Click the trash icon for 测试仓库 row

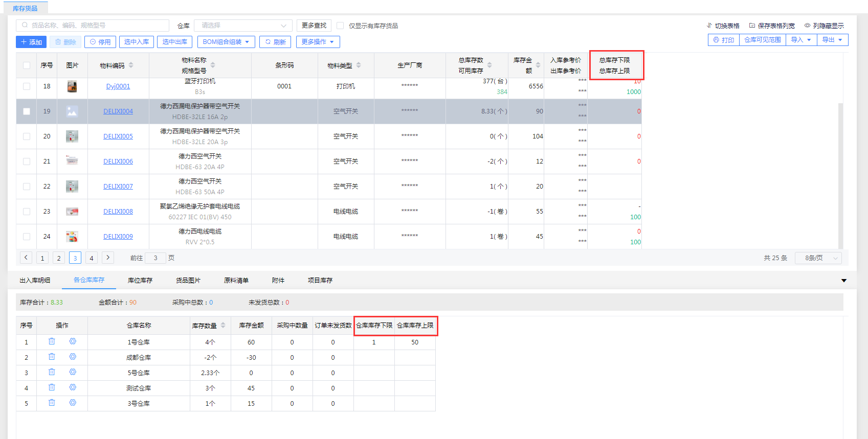pyautogui.click(x=52, y=387)
